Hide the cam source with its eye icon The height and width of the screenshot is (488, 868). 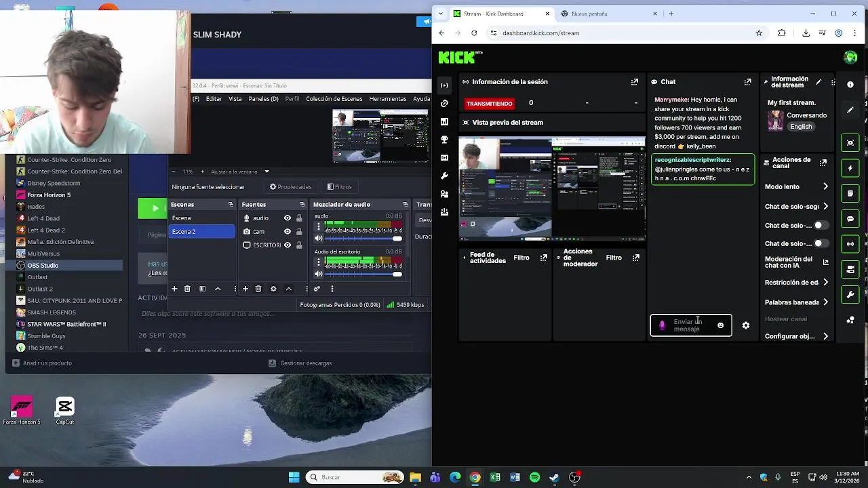click(288, 232)
